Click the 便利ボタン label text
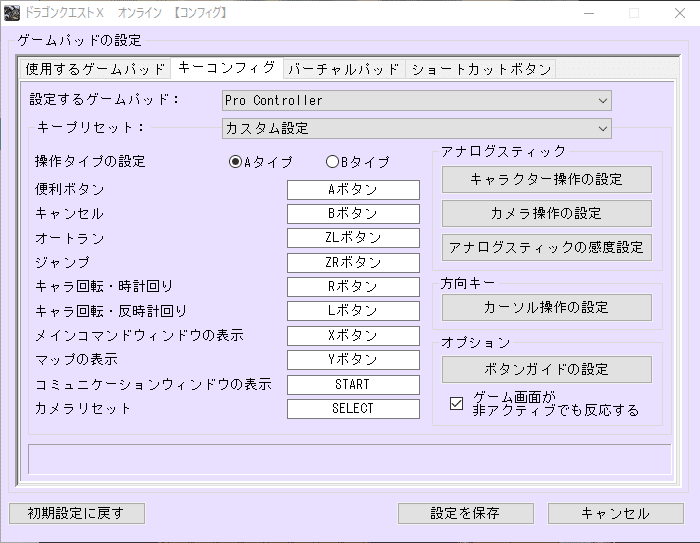Screen dimensions: 700x543 (70, 189)
